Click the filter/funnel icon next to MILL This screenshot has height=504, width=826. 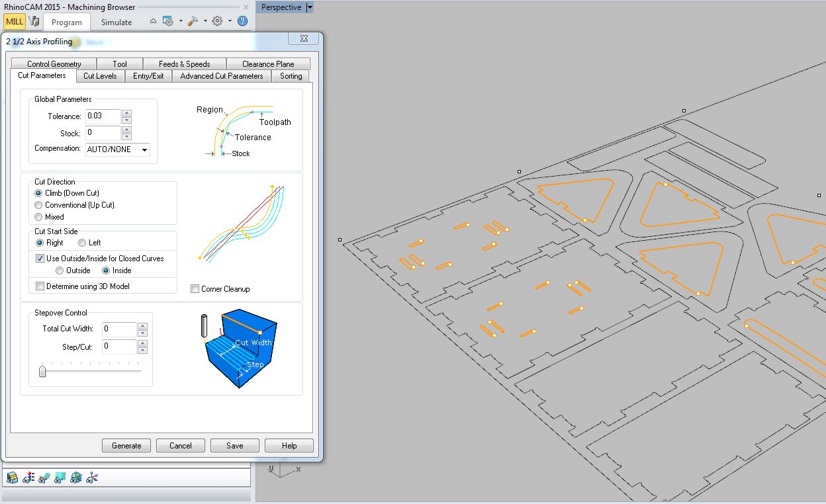(x=34, y=22)
